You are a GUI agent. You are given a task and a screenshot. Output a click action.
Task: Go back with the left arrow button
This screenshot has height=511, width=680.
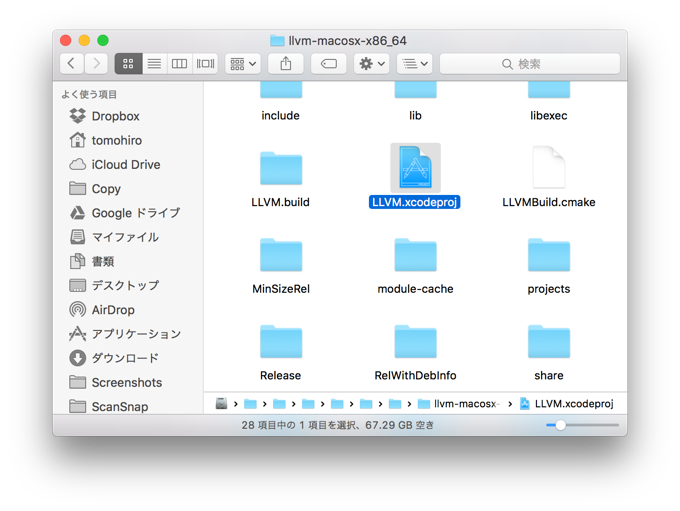72,64
